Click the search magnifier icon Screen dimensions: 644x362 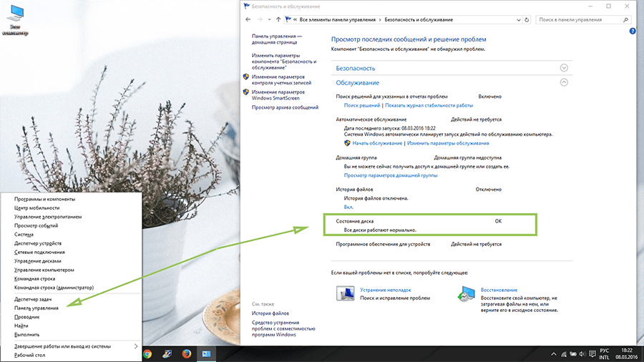626,20
